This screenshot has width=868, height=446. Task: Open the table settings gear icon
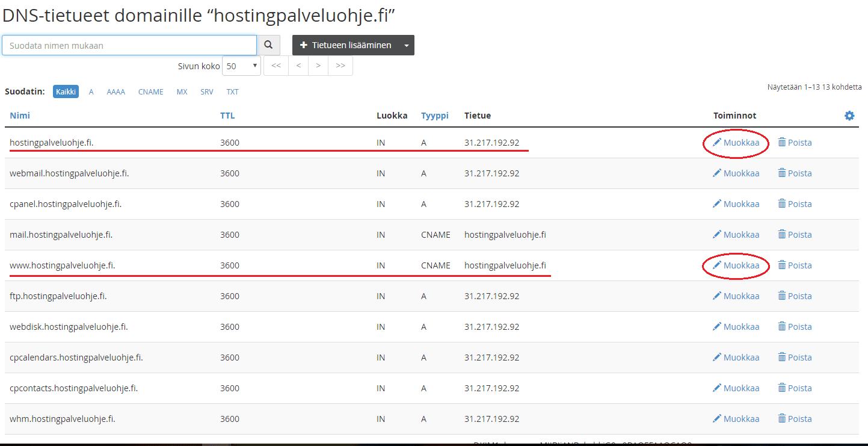(849, 116)
